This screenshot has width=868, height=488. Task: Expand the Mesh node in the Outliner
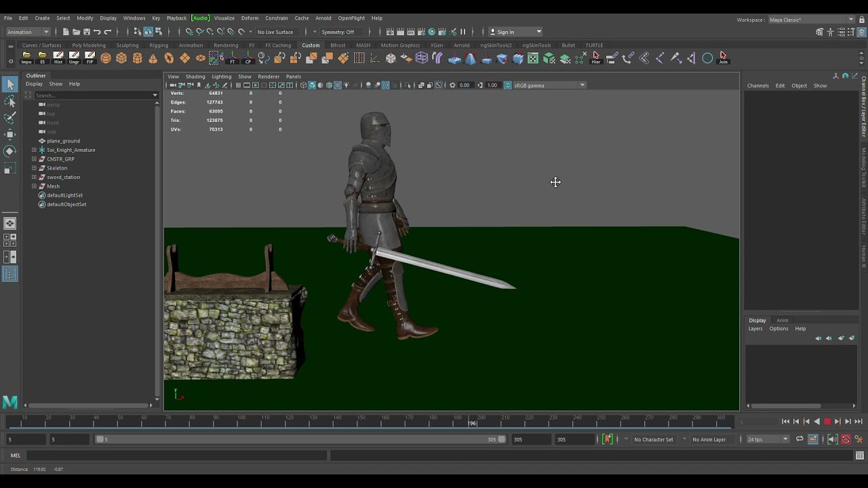point(34,186)
